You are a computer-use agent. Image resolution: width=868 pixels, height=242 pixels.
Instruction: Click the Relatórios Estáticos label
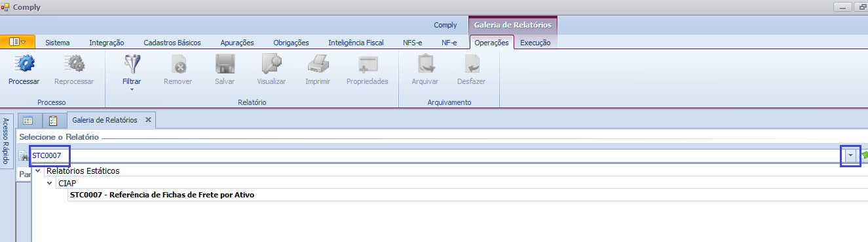pyautogui.click(x=83, y=171)
